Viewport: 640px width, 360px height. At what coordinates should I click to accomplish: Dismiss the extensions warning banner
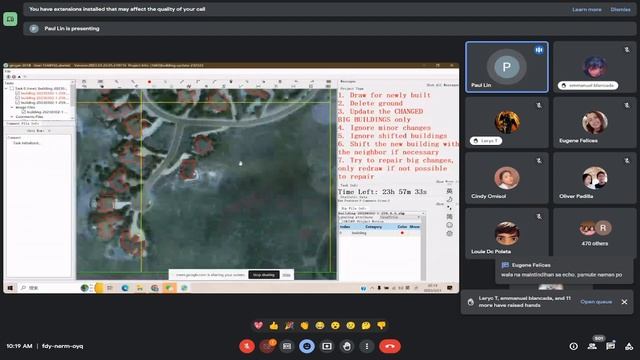click(x=620, y=9)
